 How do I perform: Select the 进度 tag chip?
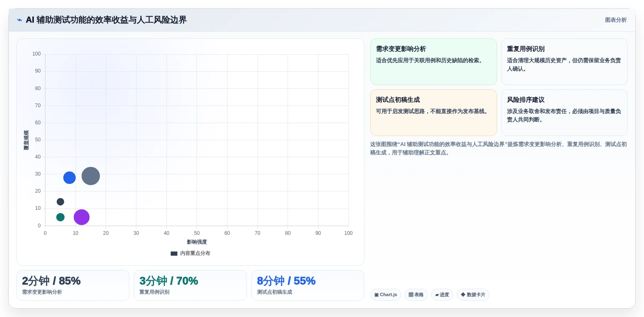coord(442,295)
